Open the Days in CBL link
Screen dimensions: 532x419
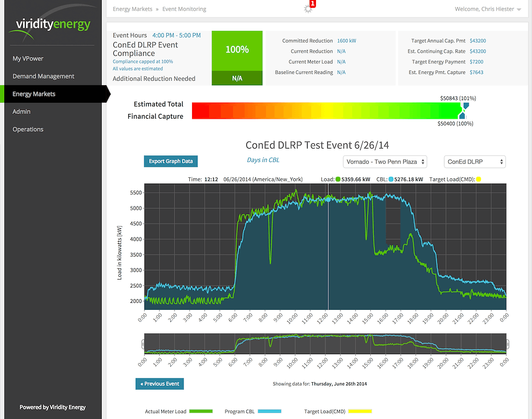[x=263, y=160]
